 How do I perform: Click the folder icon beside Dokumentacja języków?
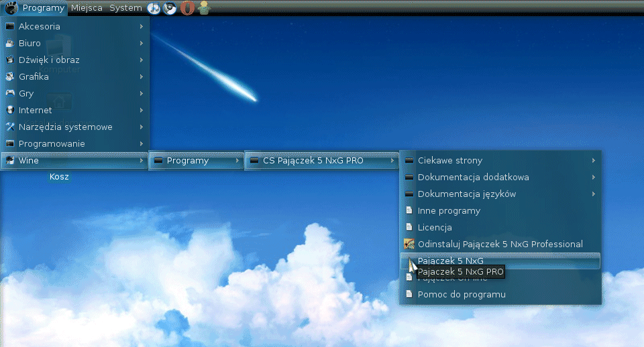(x=409, y=194)
